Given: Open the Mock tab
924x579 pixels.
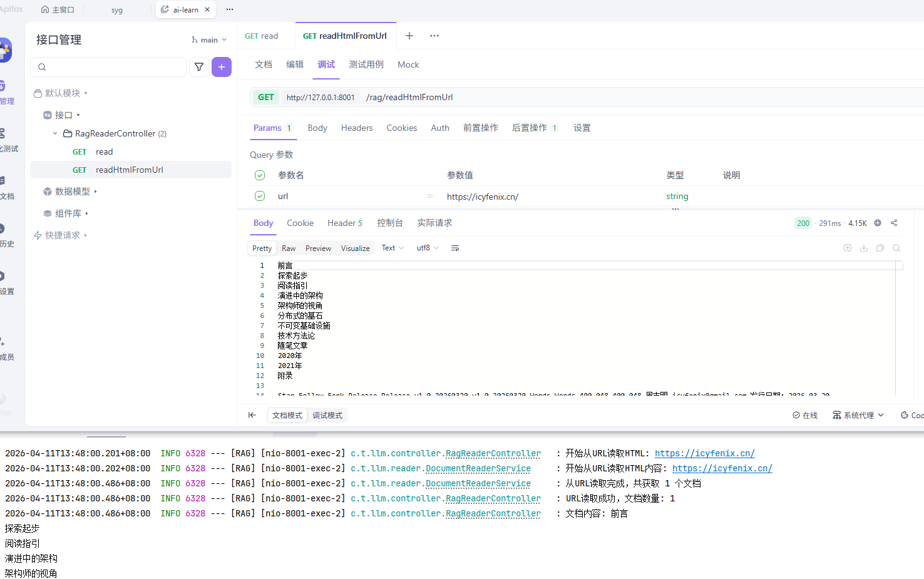Looking at the screenshot, I should point(408,64).
